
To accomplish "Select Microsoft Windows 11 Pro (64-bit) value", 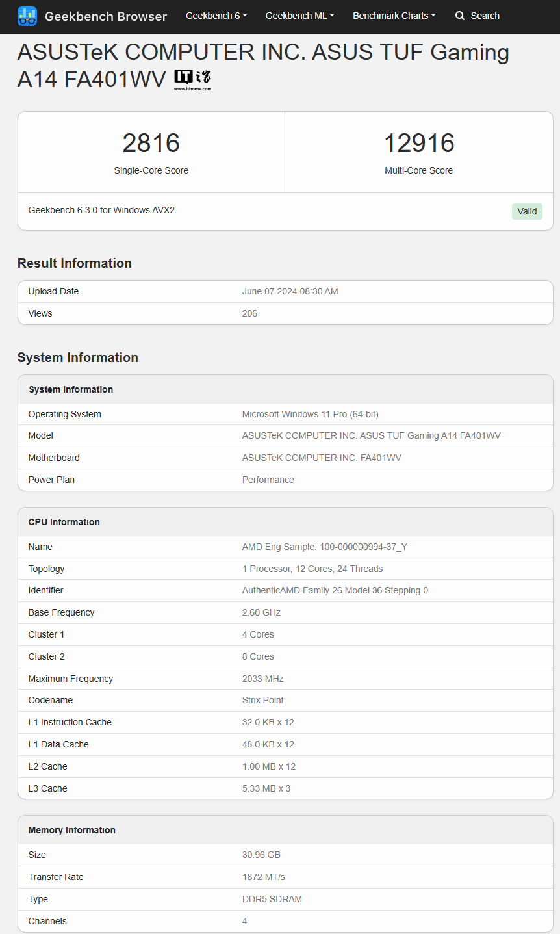I will (311, 414).
